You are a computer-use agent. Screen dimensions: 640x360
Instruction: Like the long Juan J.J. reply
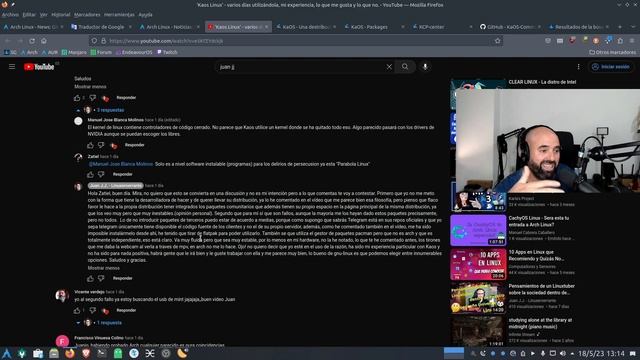(x=90, y=278)
